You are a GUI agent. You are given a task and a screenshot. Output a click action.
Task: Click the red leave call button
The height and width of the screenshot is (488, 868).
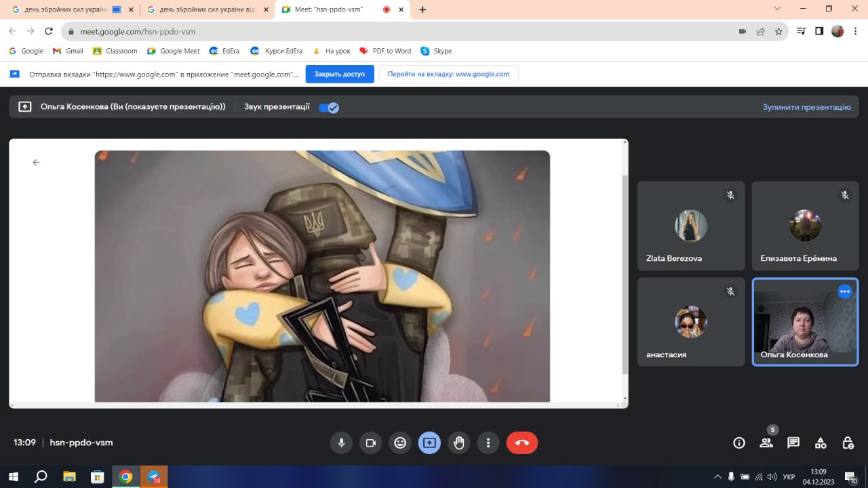pyautogui.click(x=521, y=443)
